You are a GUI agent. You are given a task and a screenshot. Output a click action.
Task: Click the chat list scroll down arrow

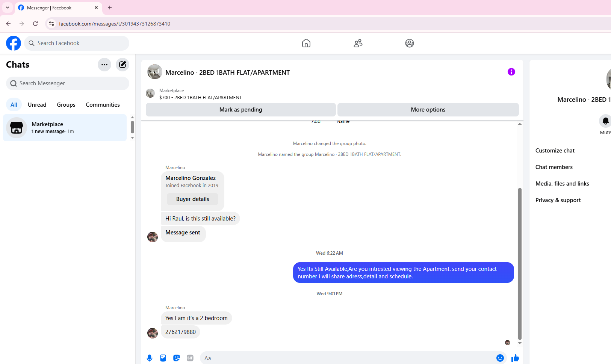click(x=132, y=138)
